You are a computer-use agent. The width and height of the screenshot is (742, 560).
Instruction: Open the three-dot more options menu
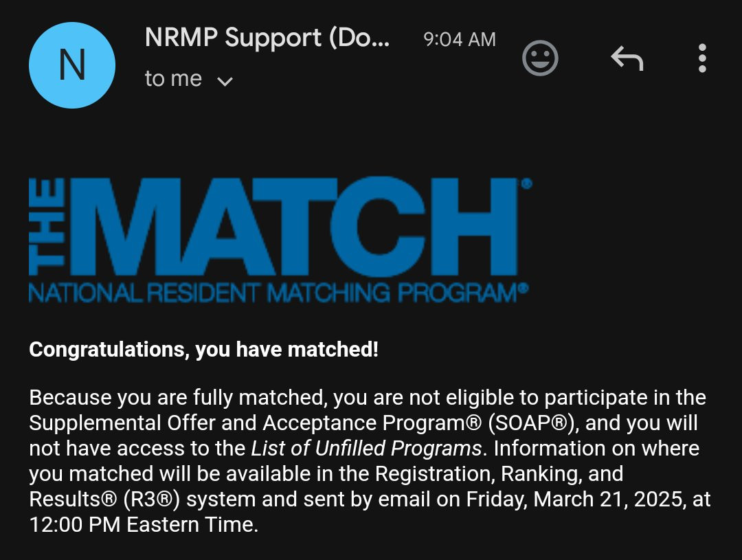[702, 58]
